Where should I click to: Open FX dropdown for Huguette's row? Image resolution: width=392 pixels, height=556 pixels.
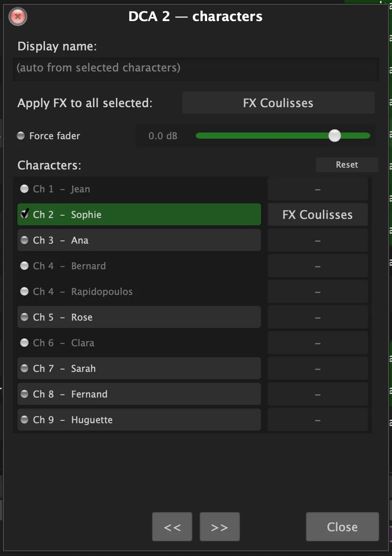point(317,420)
